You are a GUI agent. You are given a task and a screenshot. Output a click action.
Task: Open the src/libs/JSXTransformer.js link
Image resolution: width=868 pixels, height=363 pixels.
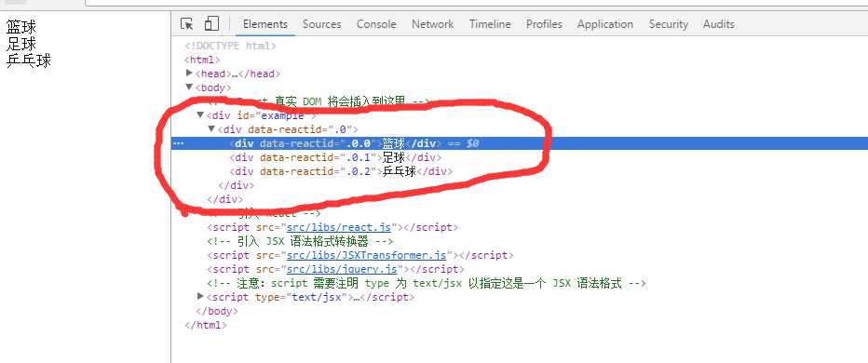point(366,255)
